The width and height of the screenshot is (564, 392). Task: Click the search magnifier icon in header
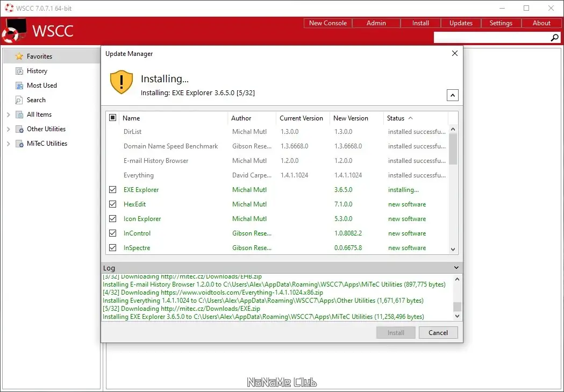pos(555,38)
